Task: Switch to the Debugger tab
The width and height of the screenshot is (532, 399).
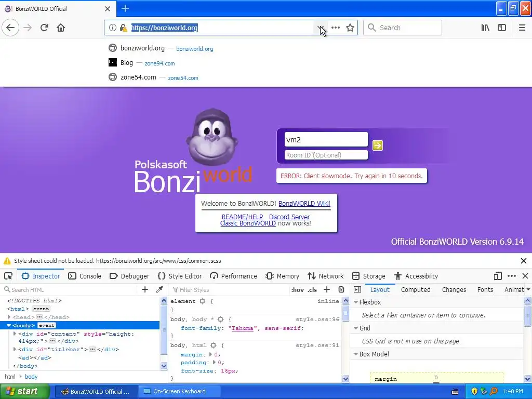Action: click(x=129, y=276)
